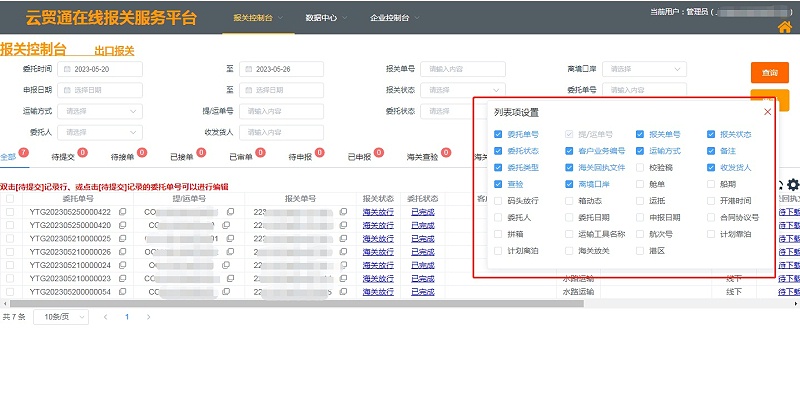Viewport: 800px width, 411px height.
Task: Uncheck 报关单号 column option
Action: pos(640,134)
